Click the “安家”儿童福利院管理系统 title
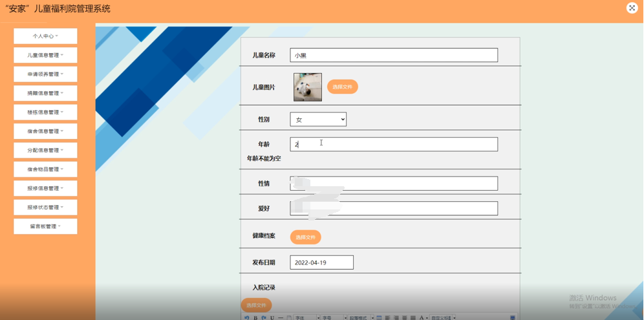The width and height of the screenshot is (644, 320). point(57,8)
